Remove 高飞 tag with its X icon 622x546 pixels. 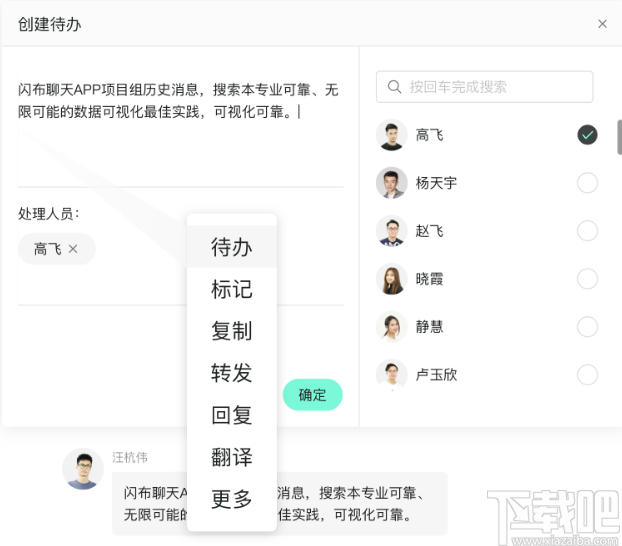[73, 249]
